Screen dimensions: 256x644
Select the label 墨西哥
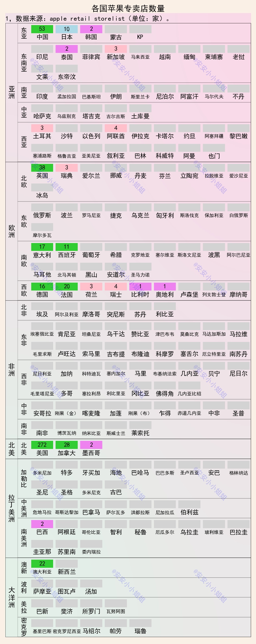[91, 453]
